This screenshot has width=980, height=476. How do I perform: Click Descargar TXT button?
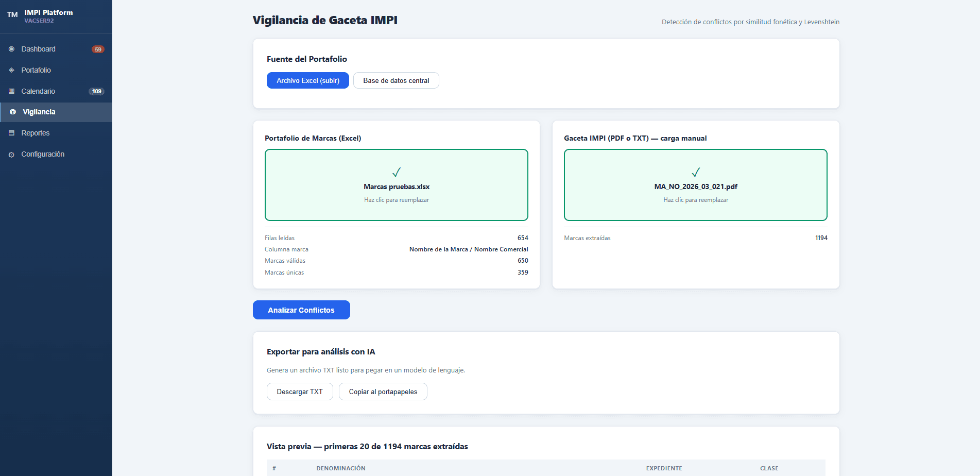pyautogui.click(x=300, y=392)
